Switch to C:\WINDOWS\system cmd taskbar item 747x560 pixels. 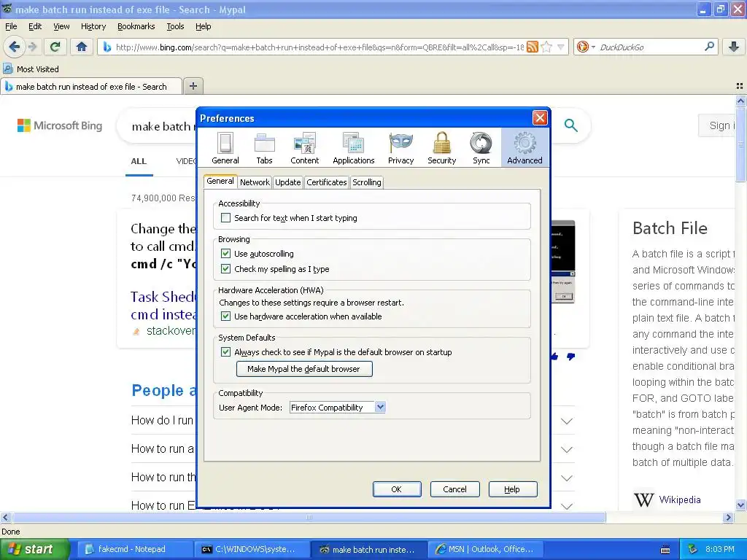point(252,549)
